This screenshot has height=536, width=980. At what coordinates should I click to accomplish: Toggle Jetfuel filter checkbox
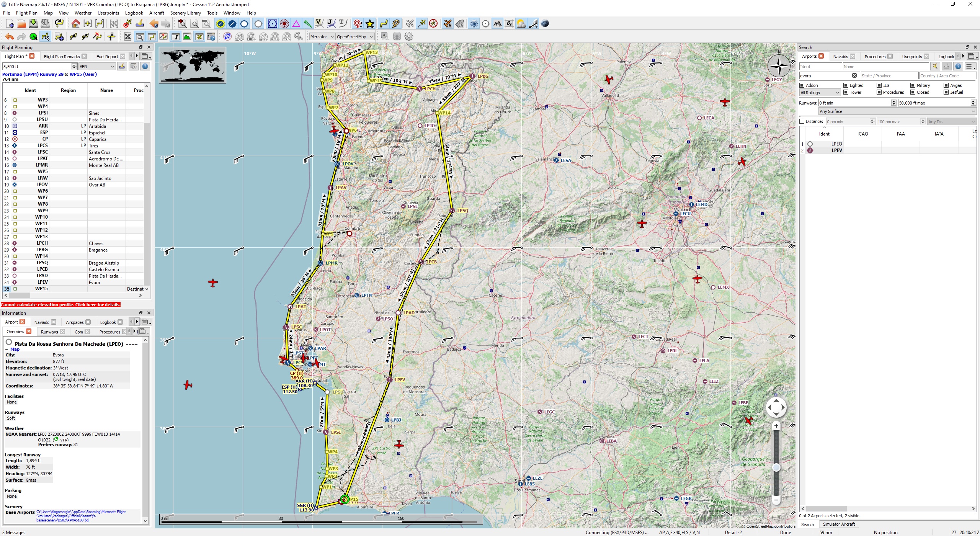(946, 92)
